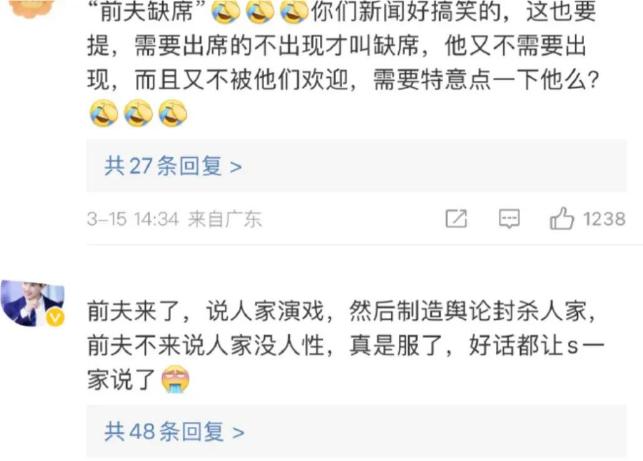Tap the yellow verified badge on avatar
643x461 pixels.
tap(55, 318)
